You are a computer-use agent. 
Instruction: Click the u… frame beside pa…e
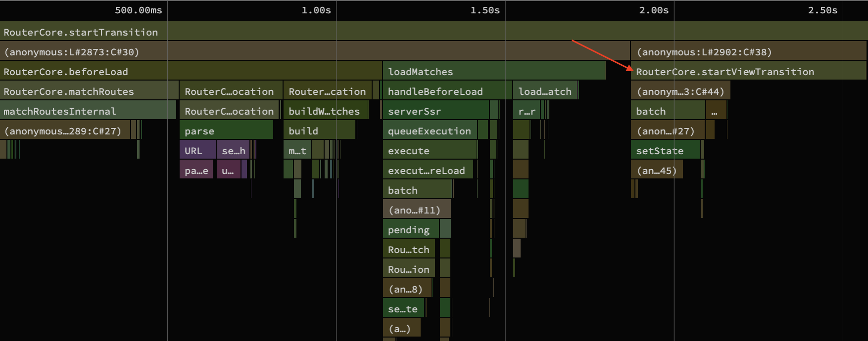(228, 170)
